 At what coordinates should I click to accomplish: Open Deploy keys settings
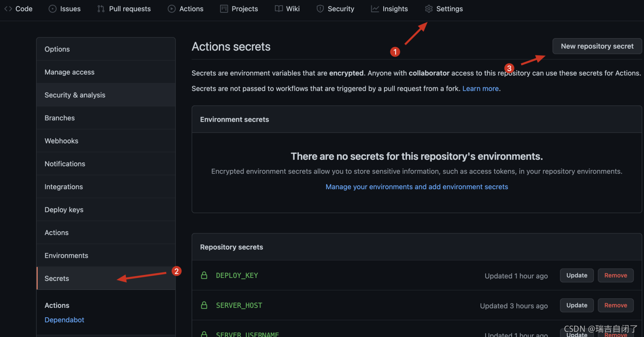(x=106, y=209)
